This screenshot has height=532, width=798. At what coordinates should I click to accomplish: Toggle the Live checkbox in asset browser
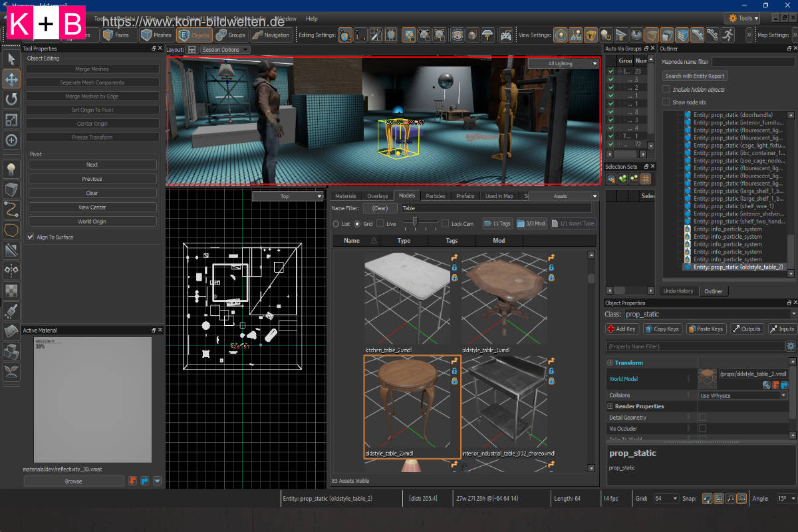(x=380, y=224)
